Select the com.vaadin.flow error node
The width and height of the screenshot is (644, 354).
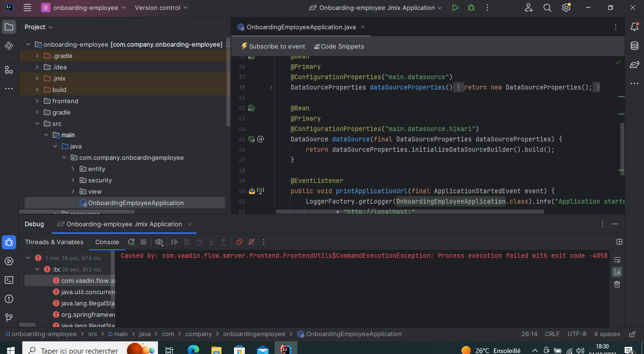tap(69, 280)
